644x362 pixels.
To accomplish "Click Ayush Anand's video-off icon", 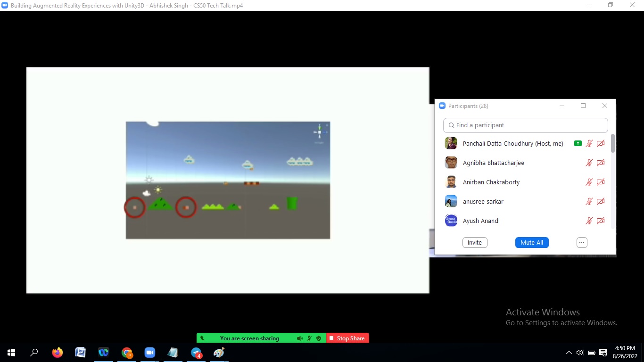I will pyautogui.click(x=601, y=221).
